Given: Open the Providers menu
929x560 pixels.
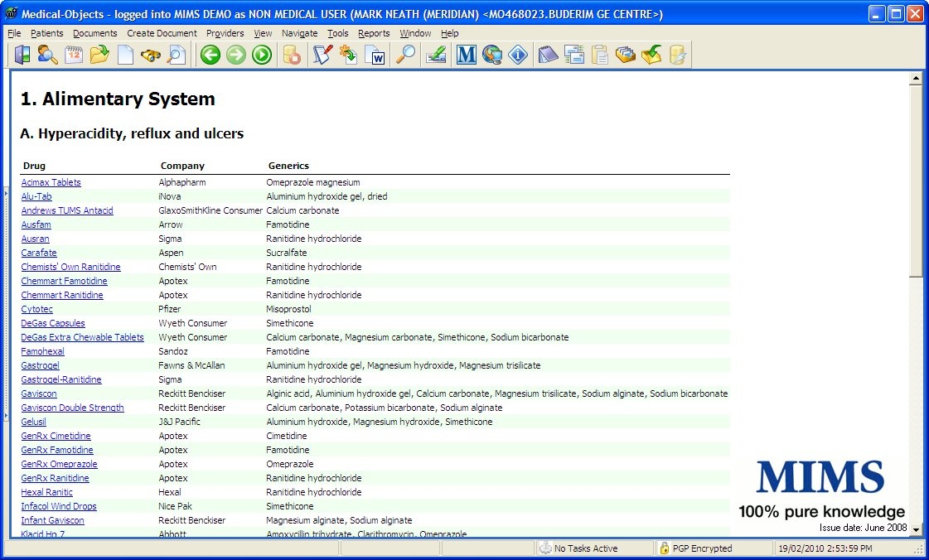Looking at the screenshot, I should click(225, 33).
